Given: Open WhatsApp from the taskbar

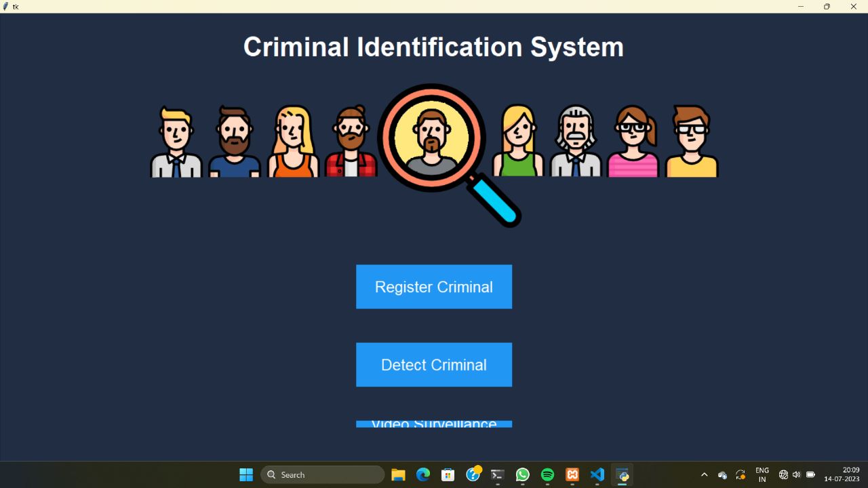Looking at the screenshot, I should [x=522, y=474].
